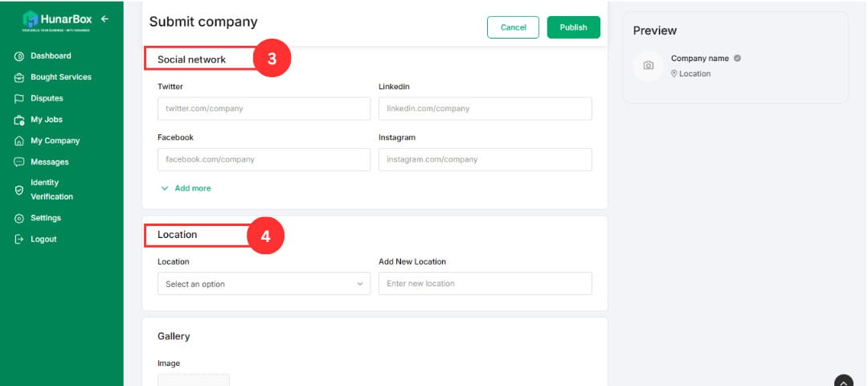Click the Location dropdown chevron arrow

[360, 284]
